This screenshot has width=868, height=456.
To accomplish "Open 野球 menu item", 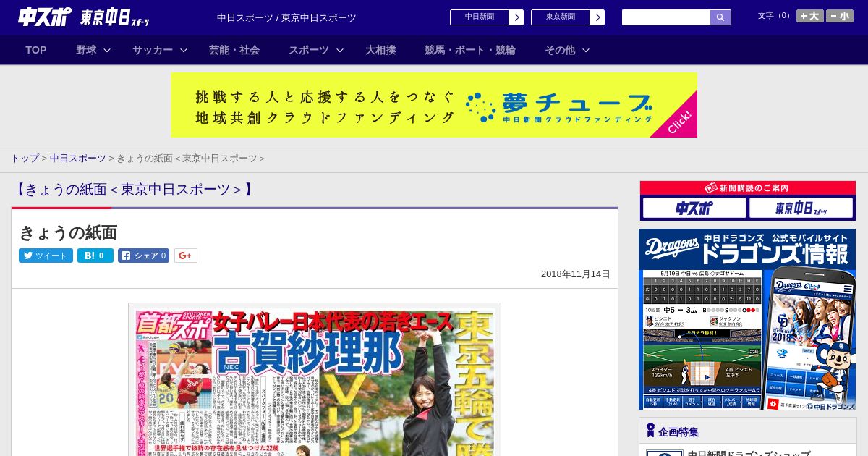I will (x=86, y=50).
